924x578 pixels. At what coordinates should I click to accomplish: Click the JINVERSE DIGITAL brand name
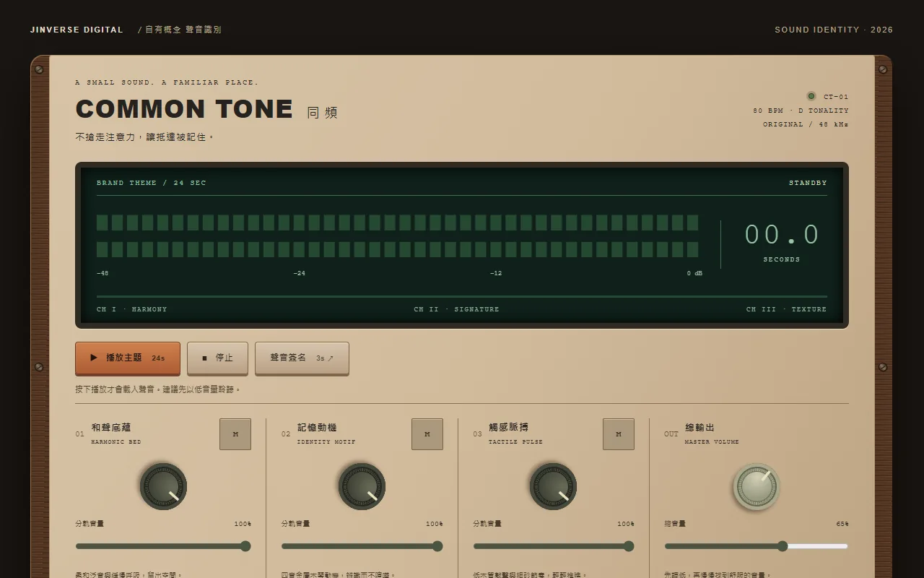click(77, 30)
